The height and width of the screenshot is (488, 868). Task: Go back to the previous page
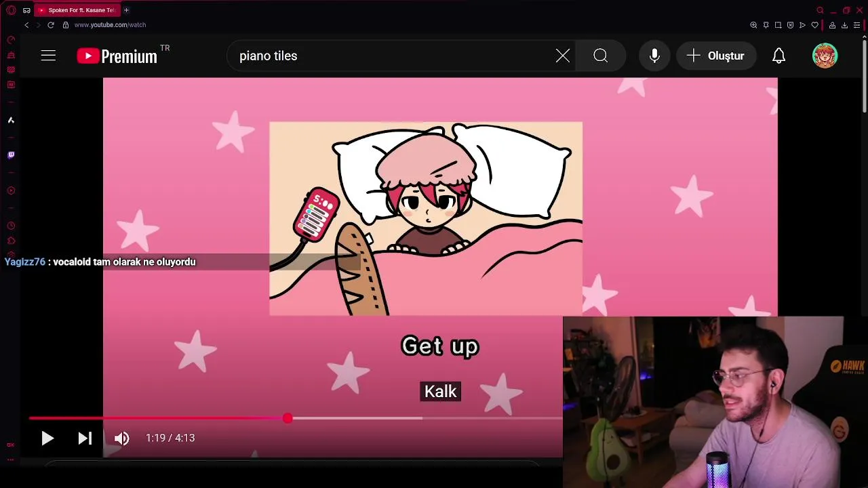26,25
